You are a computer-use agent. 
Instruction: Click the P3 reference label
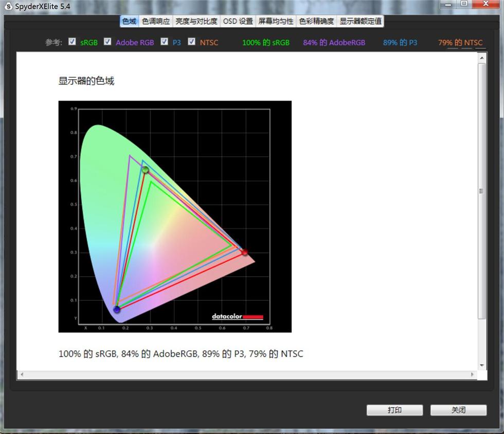coord(177,43)
